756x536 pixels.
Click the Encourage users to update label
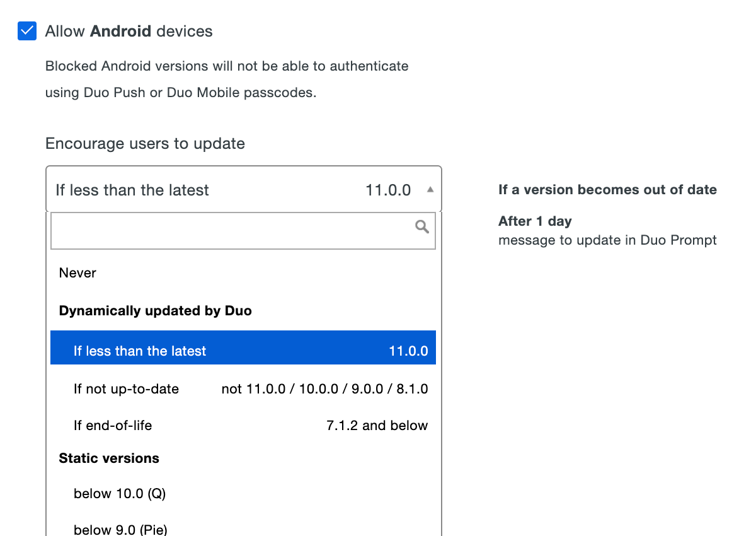point(145,143)
